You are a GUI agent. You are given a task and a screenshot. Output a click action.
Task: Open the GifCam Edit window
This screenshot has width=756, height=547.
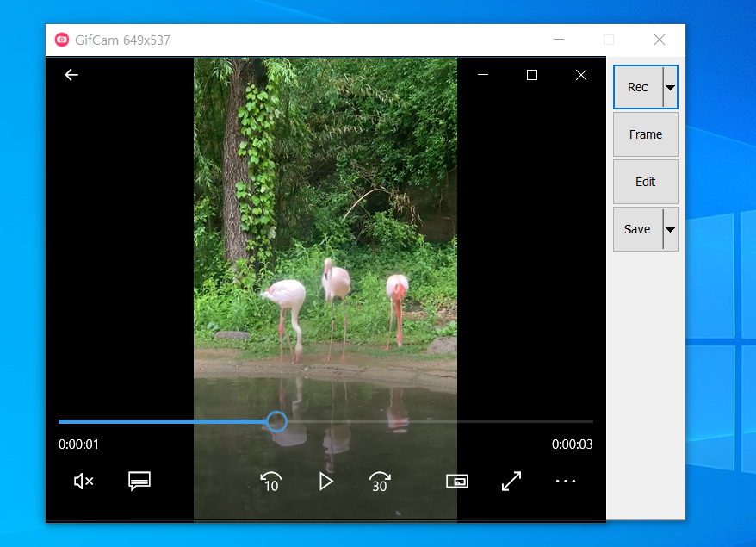coord(646,182)
